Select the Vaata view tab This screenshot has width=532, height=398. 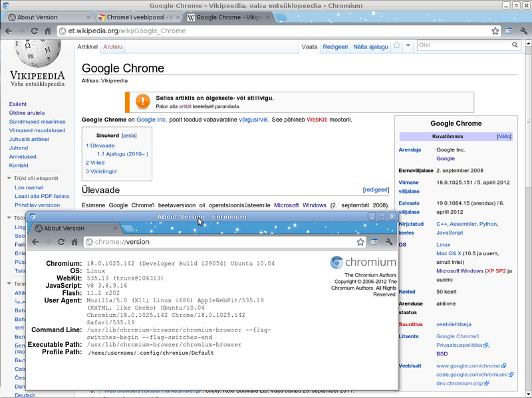click(x=309, y=47)
